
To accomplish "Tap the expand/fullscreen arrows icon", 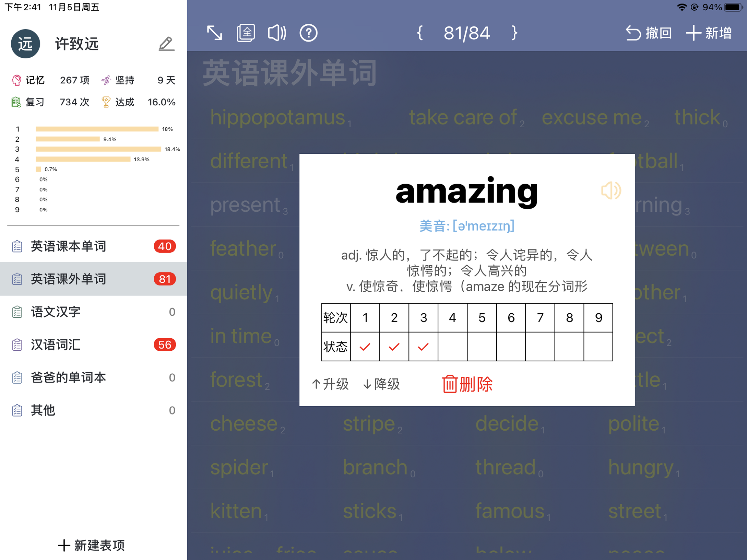I will [x=214, y=33].
